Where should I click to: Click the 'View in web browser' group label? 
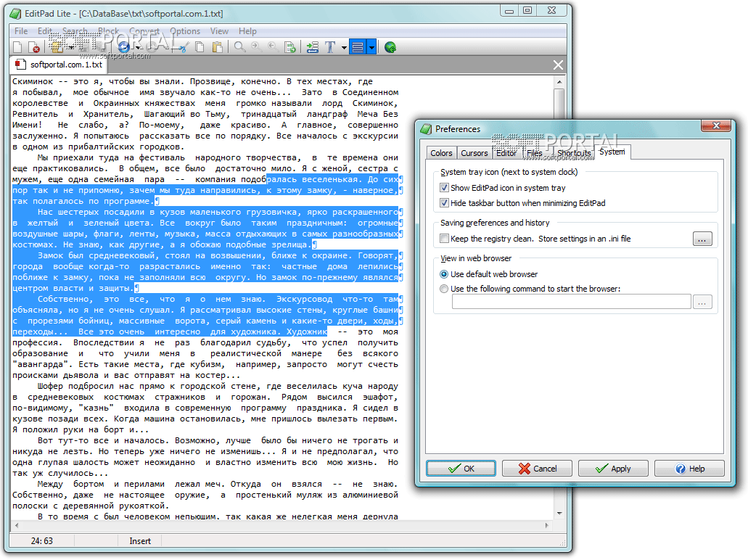click(x=476, y=258)
